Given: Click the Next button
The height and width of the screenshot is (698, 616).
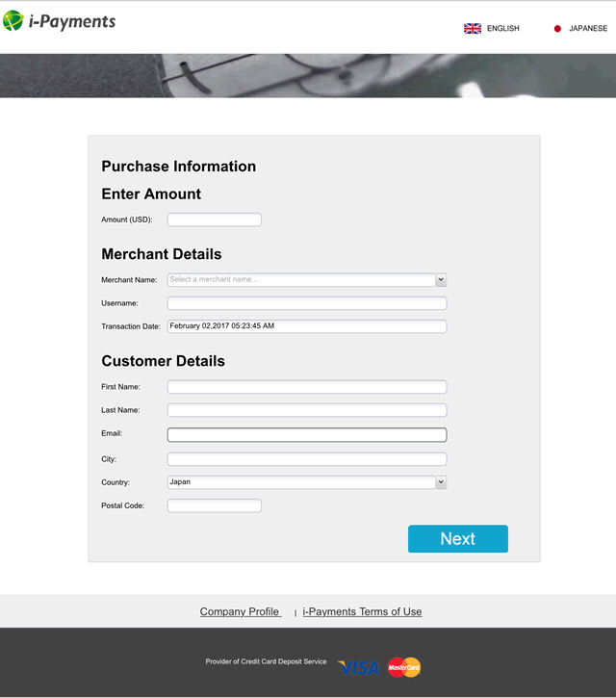Looking at the screenshot, I should pyautogui.click(x=458, y=538).
